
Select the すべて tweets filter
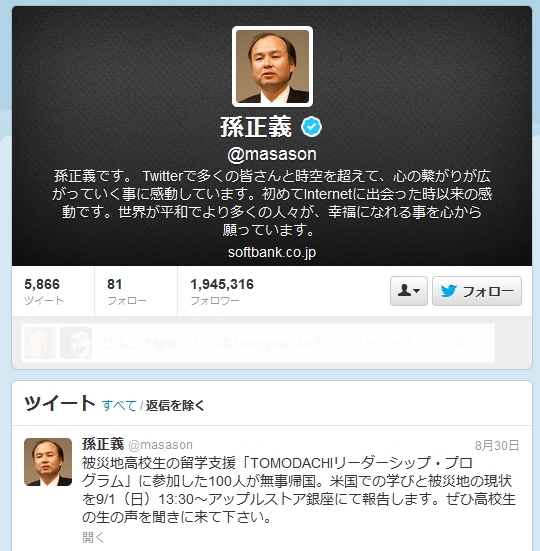119,406
